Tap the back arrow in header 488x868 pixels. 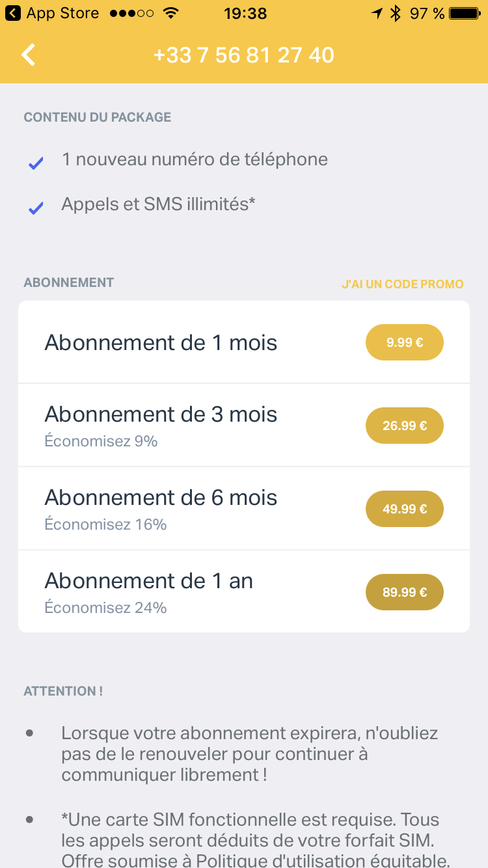click(29, 55)
